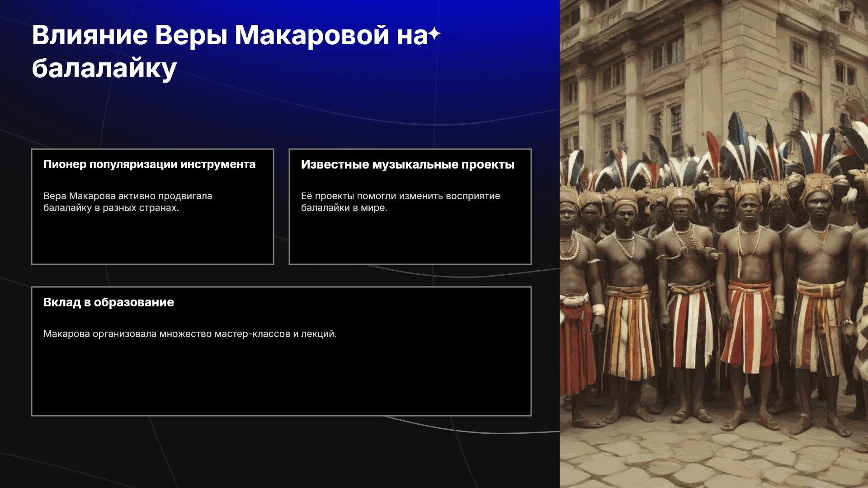
Task: Select the wide bottom card about education
Action: [281, 351]
